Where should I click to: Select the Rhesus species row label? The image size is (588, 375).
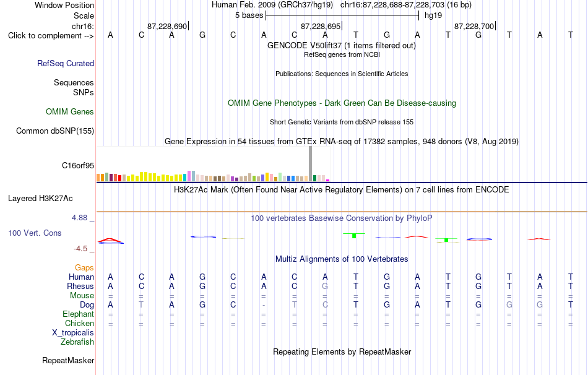point(80,286)
